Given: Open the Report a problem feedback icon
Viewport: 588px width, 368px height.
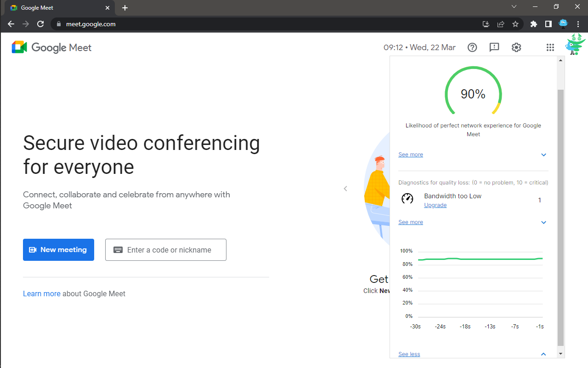Looking at the screenshot, I should [494, 47].
